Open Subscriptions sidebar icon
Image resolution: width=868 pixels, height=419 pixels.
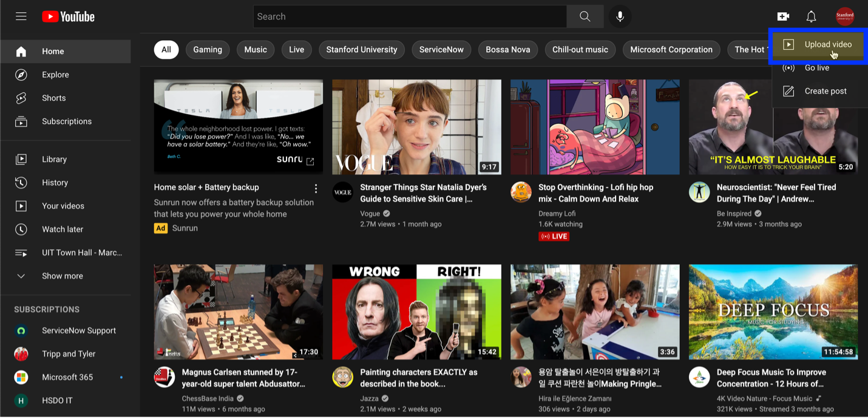(x=21, y=121)
